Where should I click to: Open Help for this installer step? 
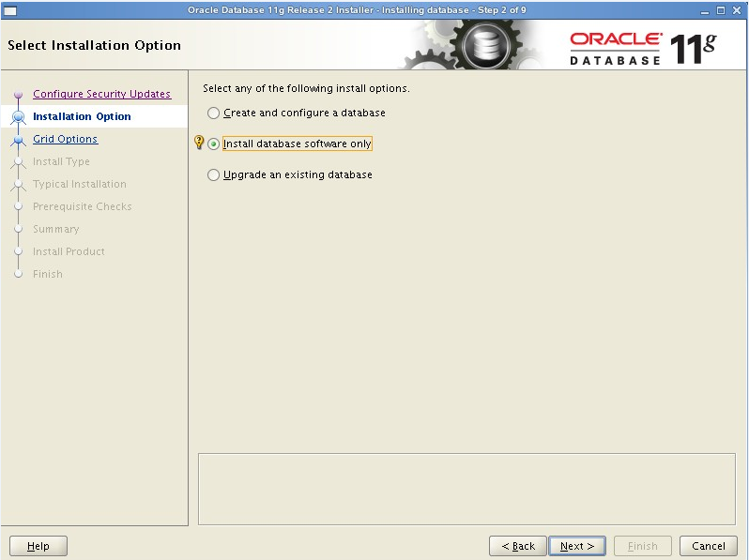38,546
